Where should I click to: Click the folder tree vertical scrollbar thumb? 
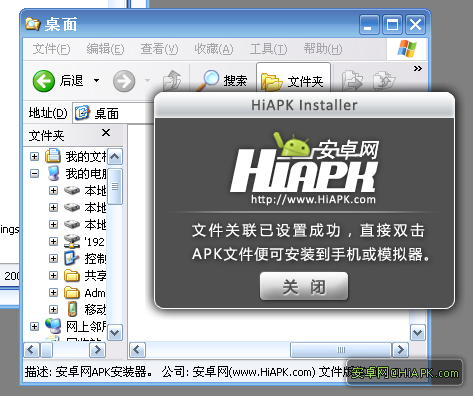point(115,186)
